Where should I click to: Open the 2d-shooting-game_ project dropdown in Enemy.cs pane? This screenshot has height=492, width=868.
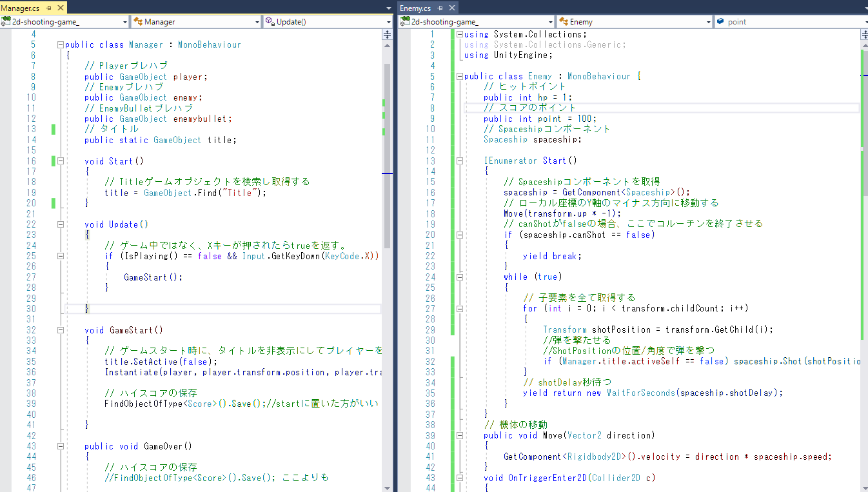click(477, 21)
